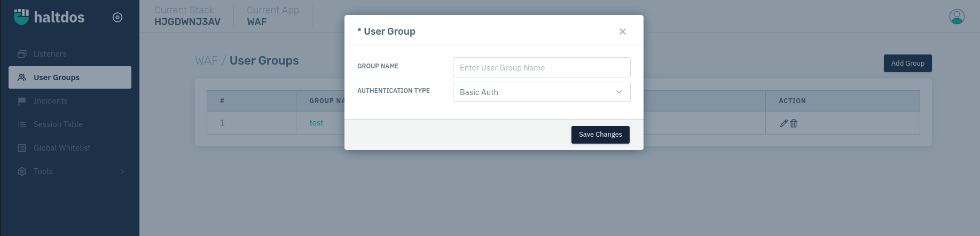Click the Global Whitelist icon
This screenshot has width=980, height=236.
[22, 148]
